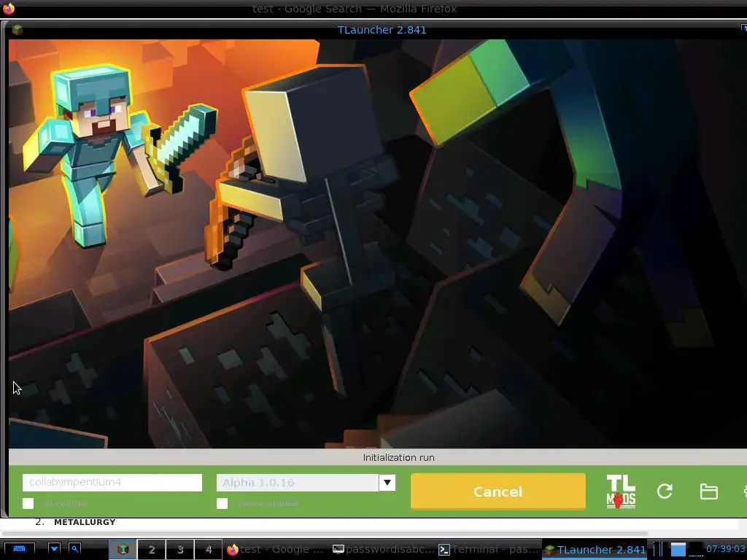
Task: Open the Terminal taskbar window
Action: (x=488, y=550)
